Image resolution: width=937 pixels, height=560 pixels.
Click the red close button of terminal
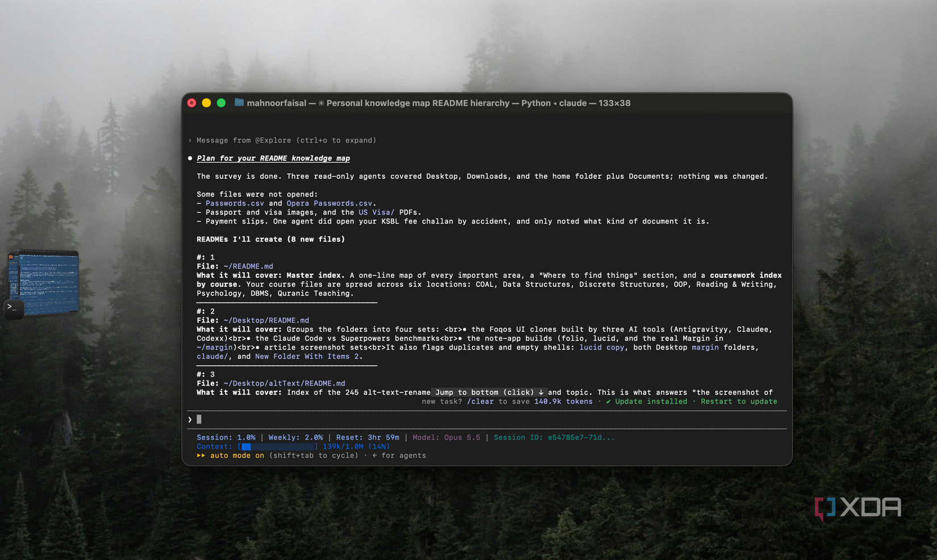click(192, 103)
